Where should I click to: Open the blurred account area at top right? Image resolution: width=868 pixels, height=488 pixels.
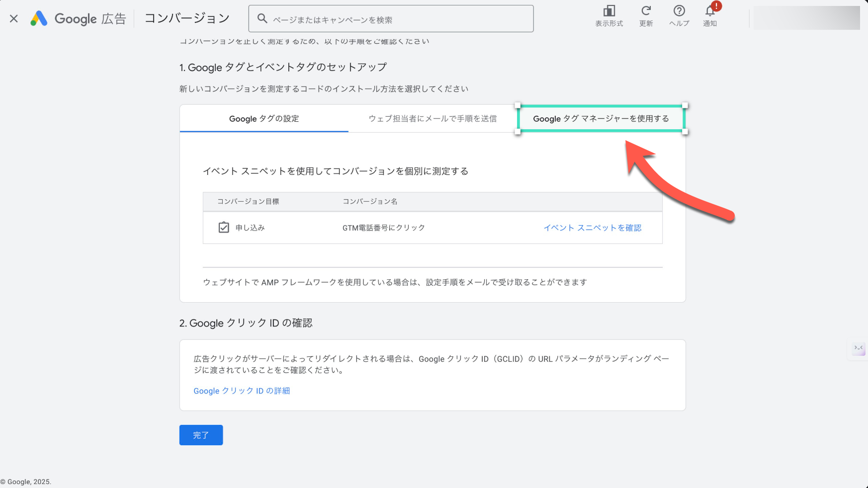(806, 18)
